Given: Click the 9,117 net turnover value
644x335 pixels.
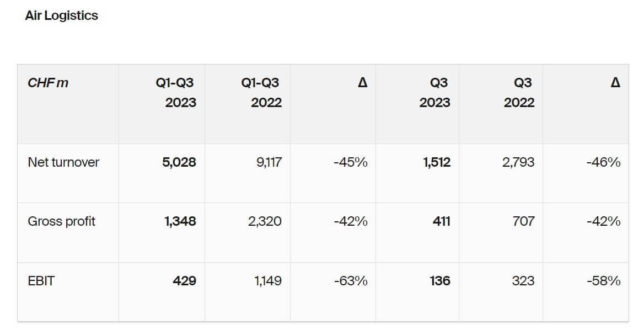Looking at the screenshot, I should [x=269, y=162].
